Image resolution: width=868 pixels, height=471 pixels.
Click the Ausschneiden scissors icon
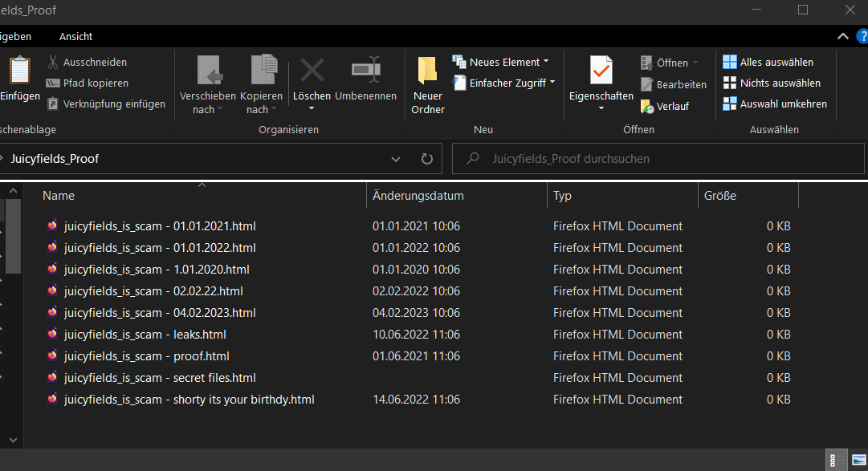52,62
